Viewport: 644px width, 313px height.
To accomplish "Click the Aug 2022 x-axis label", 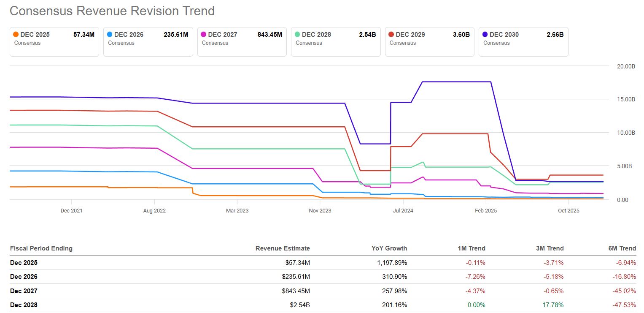I will (x=154, y=210).
